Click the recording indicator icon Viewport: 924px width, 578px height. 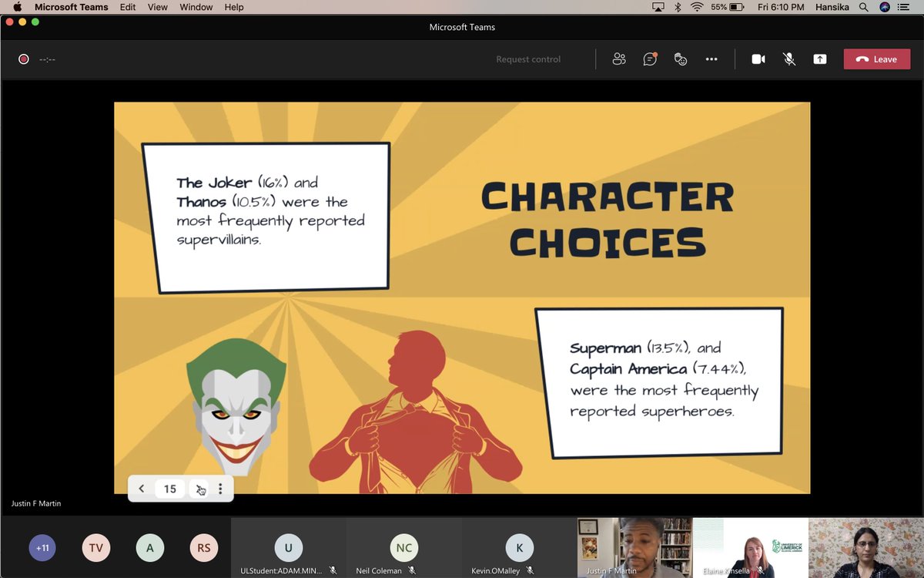pyautogui.click(x=24, y=59)
